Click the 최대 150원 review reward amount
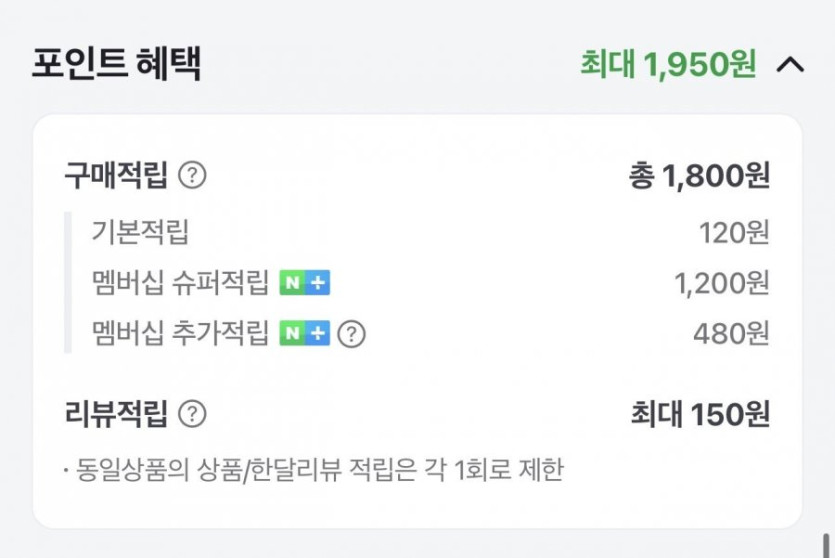 (x=700, y=414)
